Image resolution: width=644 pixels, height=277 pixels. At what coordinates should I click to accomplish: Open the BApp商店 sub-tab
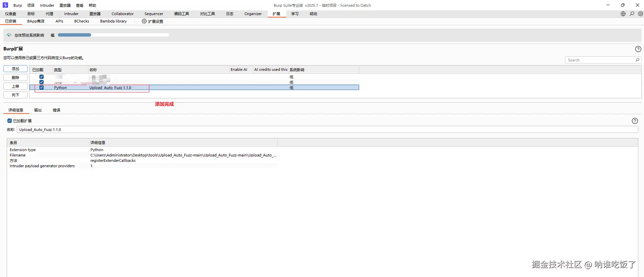pos(36,21)
